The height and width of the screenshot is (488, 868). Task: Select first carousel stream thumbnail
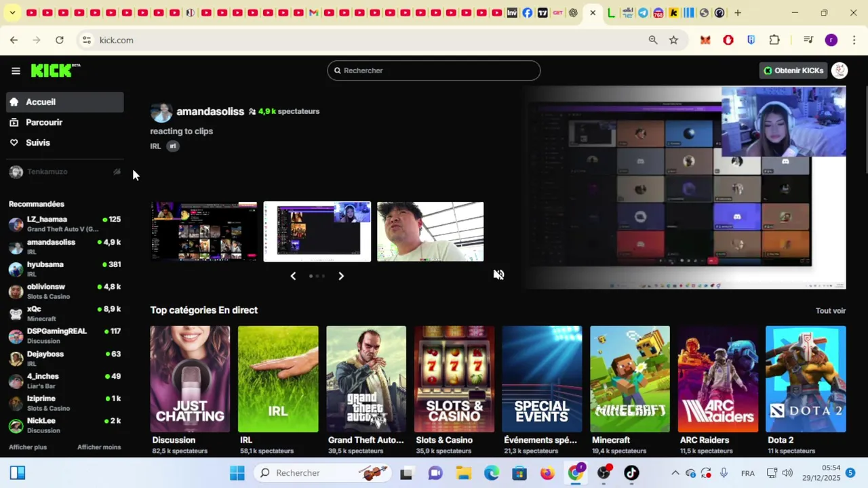(x=204, y=231)
